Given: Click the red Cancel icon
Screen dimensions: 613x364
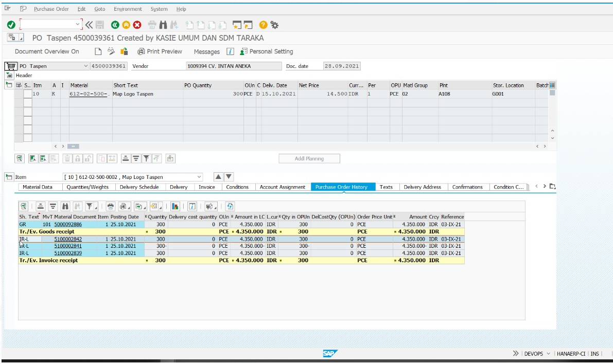Looking at the screenshot, I should point(137,25).
